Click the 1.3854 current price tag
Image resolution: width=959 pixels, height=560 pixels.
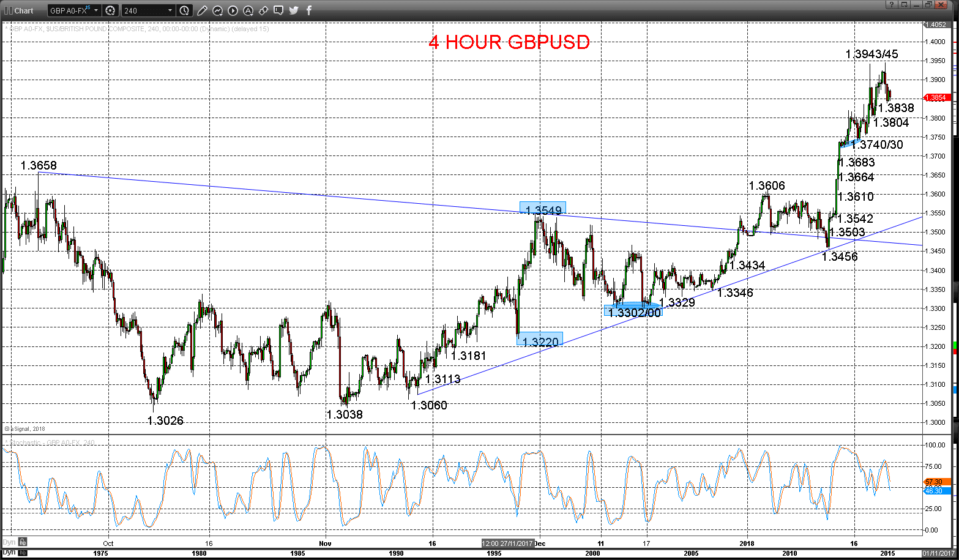pos(936,97)
